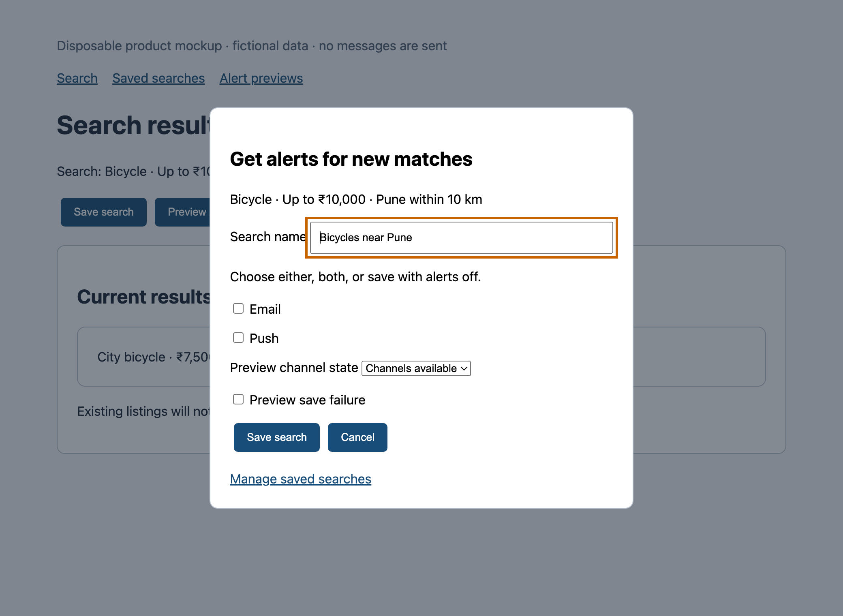Click the Push label text

(x=264, y=338)
